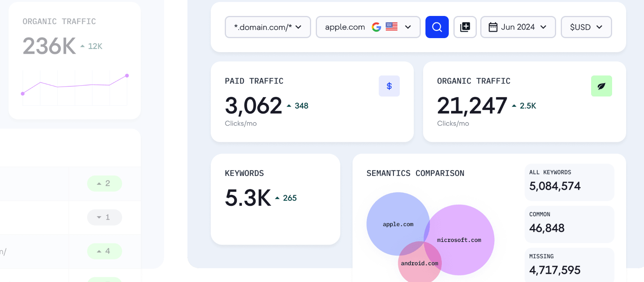This screenshot has height=282, width=644.
Task: Click Clicks/mo label under 3,062
Action: click(x=241, y=123)
